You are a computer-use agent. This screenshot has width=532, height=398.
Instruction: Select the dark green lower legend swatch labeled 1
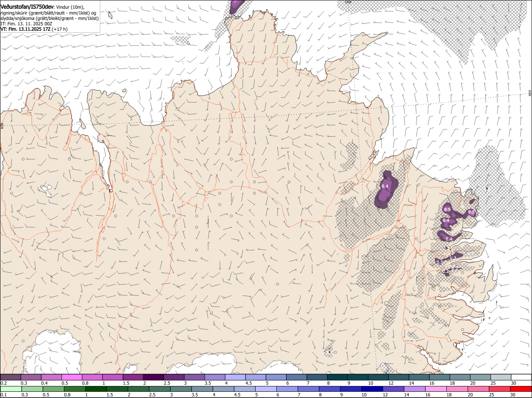pyautogui.click(x=96, y=389)
